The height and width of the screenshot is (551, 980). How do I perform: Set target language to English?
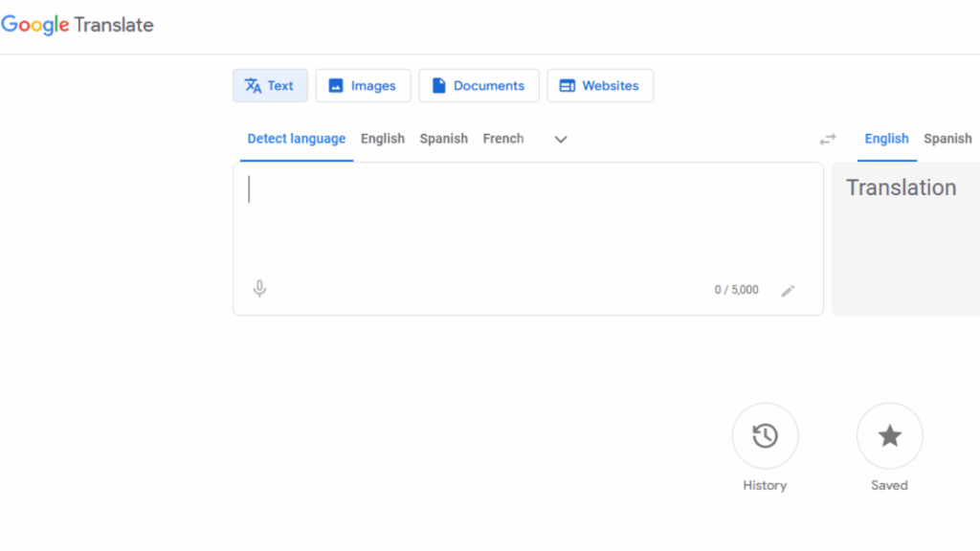(886, 139)
